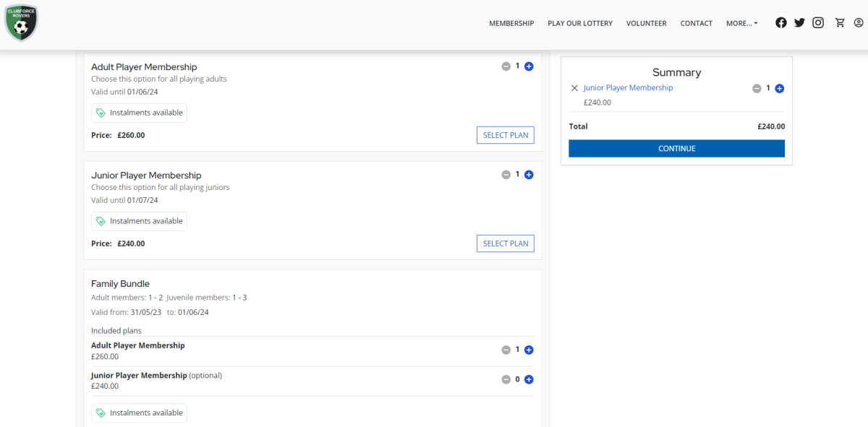Open the Twitter icon in header

(x=799, y=22)
